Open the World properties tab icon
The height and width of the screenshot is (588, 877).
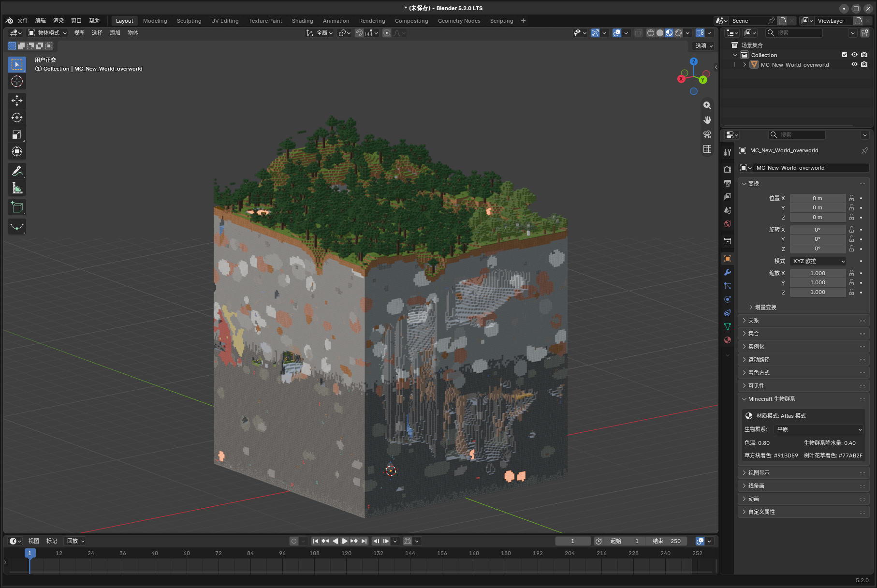tap(728, 224)
